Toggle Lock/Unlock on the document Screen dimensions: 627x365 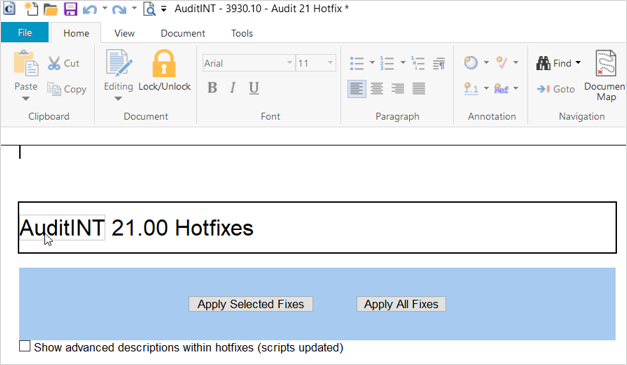(x=164, y=70)
